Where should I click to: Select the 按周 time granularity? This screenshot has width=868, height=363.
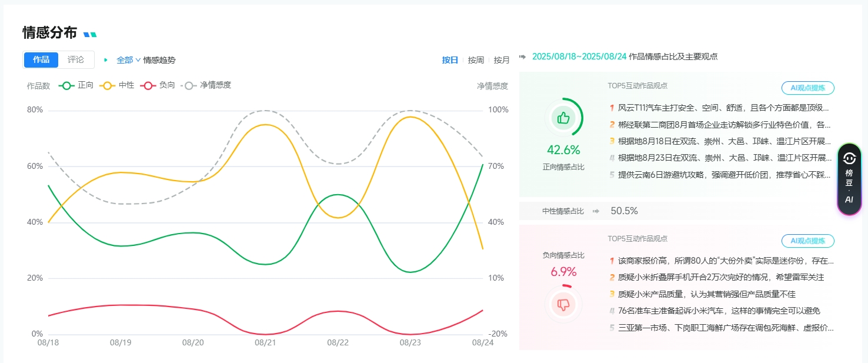point(476,60)
